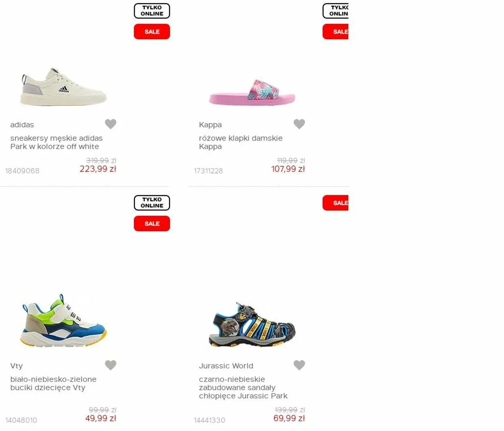Favorite the Kappa pink slides heart icon
504x431 pixels.
point(299,124)
